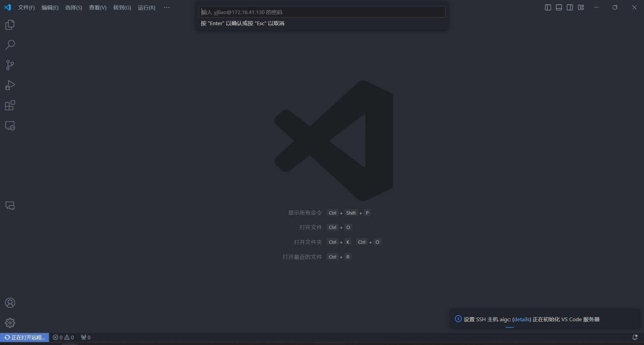Click the 打开文件夹 shortcut label
Viewport: 644px width, 345px height.
coord(308,242)
